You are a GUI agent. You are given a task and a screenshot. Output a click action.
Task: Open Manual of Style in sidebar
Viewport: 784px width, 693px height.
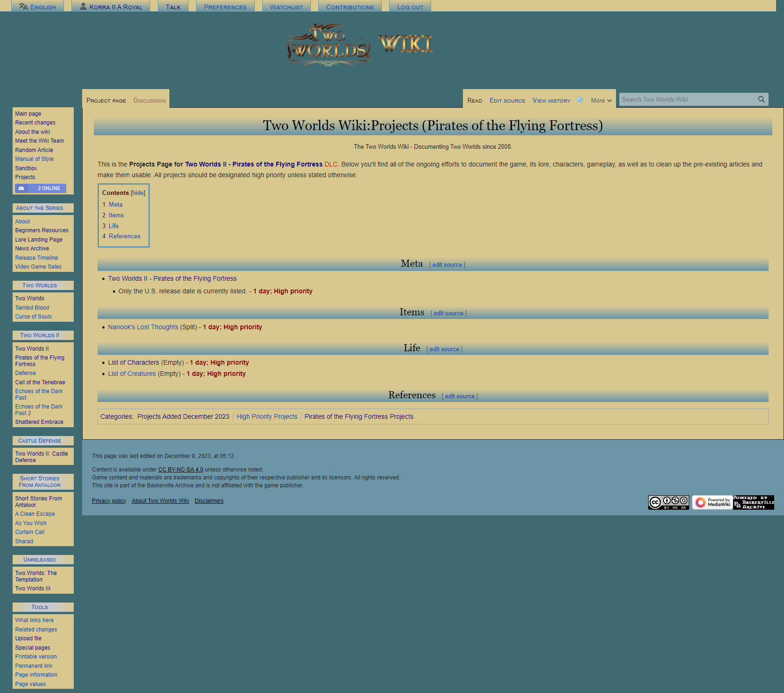pos(34,159)
